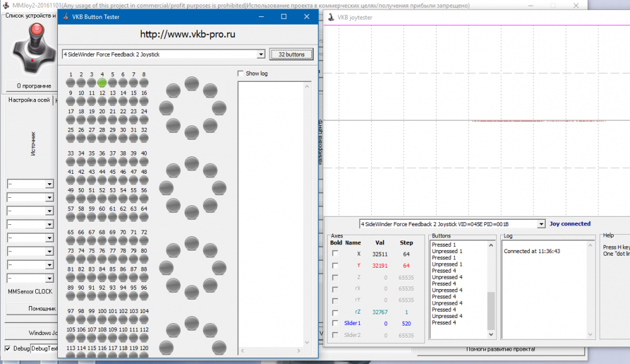Click button indicator number 1
Image resolution: width=630 pixels, height=364 pixels.
pos(71,82)
